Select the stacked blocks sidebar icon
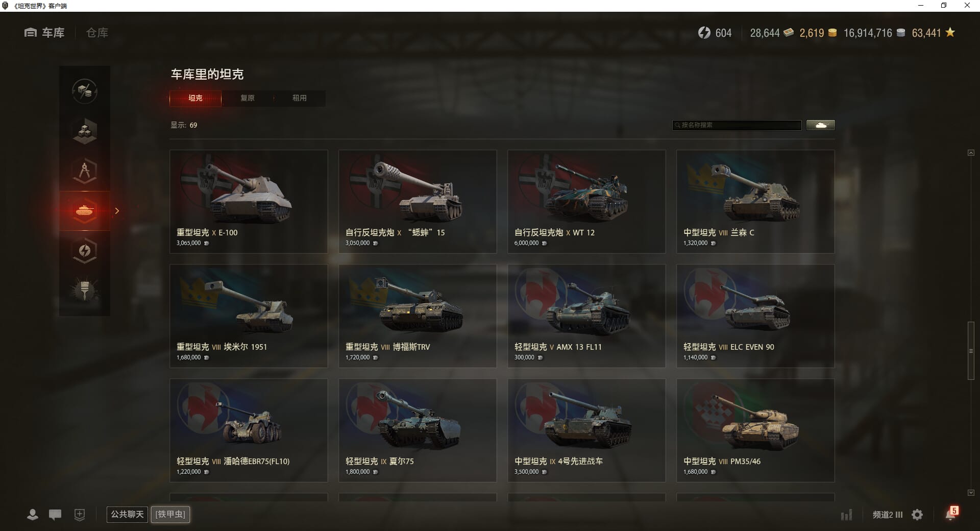Image resolution: width=980 pixels, height=531 pixels. [85, 131]
